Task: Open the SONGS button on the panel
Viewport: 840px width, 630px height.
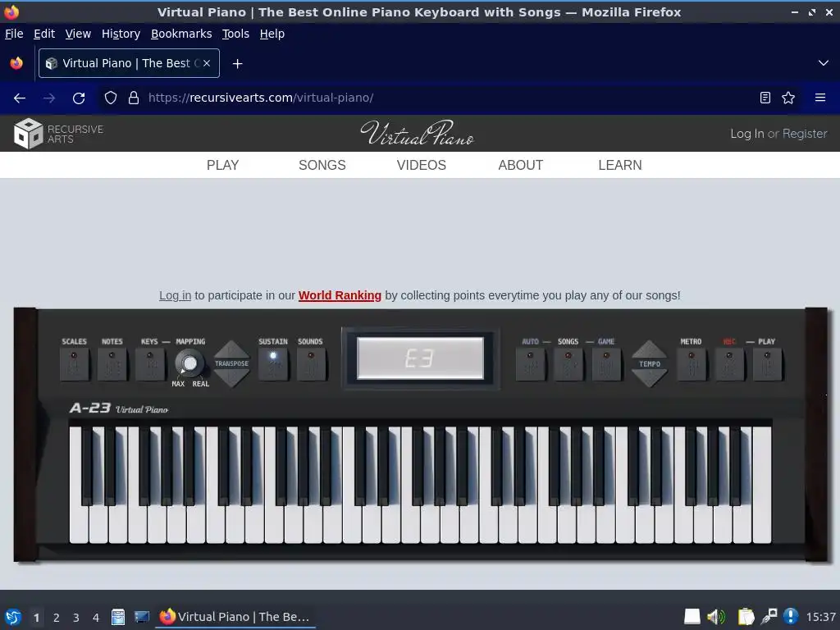Action: coord(568,364)
